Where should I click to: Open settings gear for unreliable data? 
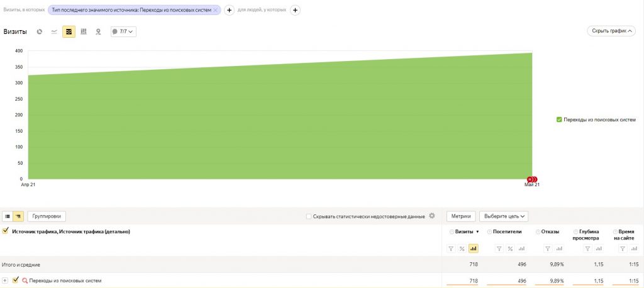pos(431,216)
